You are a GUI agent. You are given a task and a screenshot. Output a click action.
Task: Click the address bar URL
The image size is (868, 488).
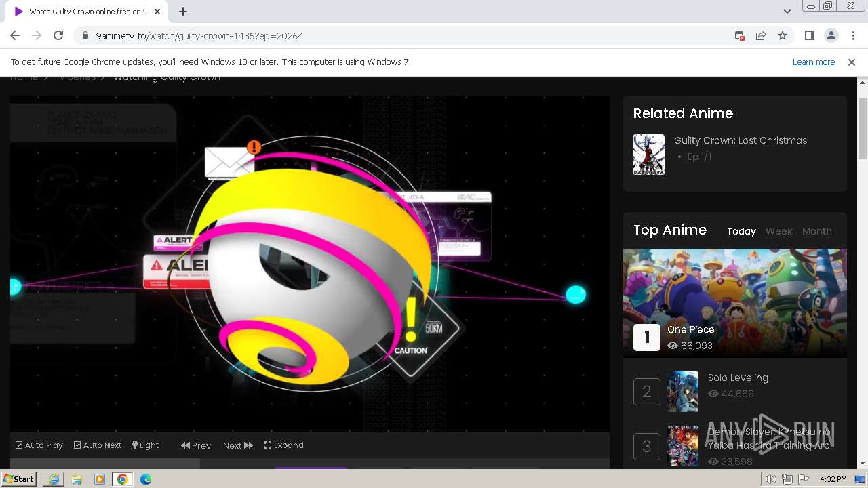coord(199,35)
